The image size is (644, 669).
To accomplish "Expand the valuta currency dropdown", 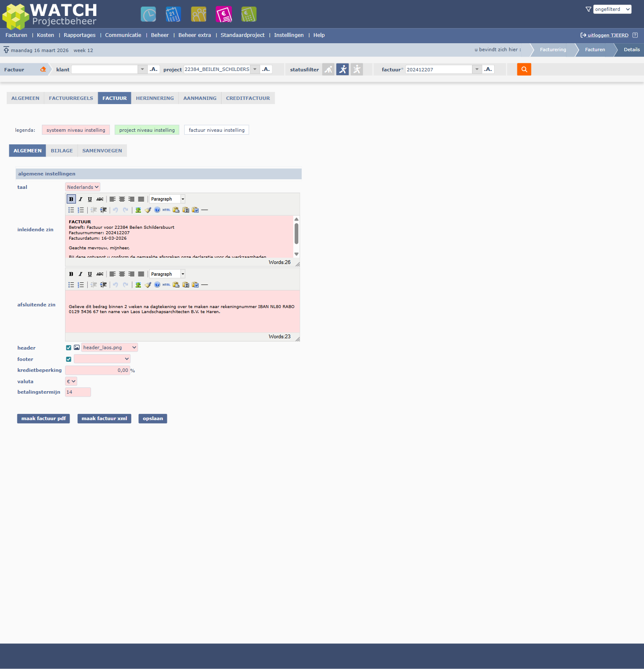I will pos(71,382).
